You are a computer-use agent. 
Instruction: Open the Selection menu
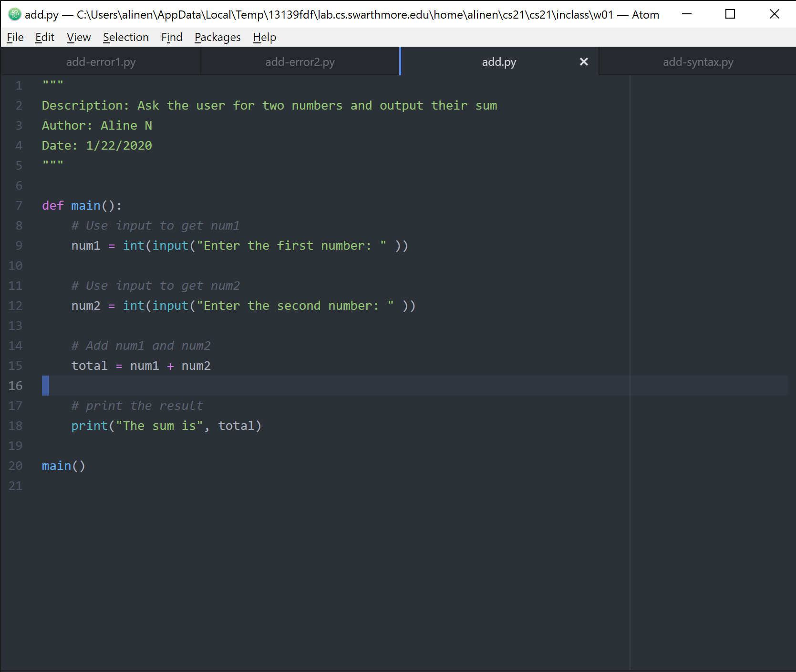click(126, 37)
